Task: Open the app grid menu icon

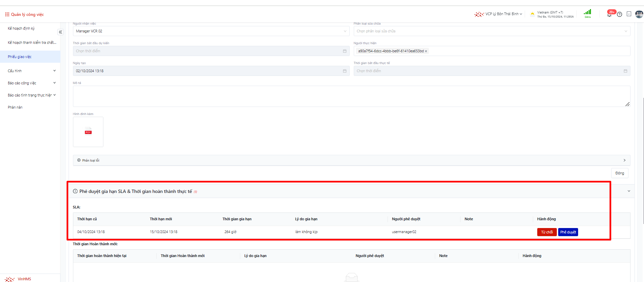Action: (7, 15)
